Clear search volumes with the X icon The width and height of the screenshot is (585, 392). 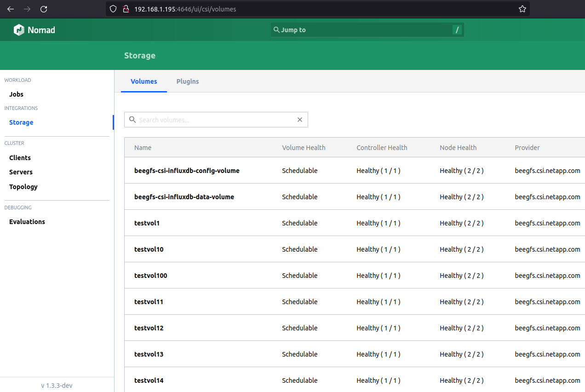coord(300,120)
